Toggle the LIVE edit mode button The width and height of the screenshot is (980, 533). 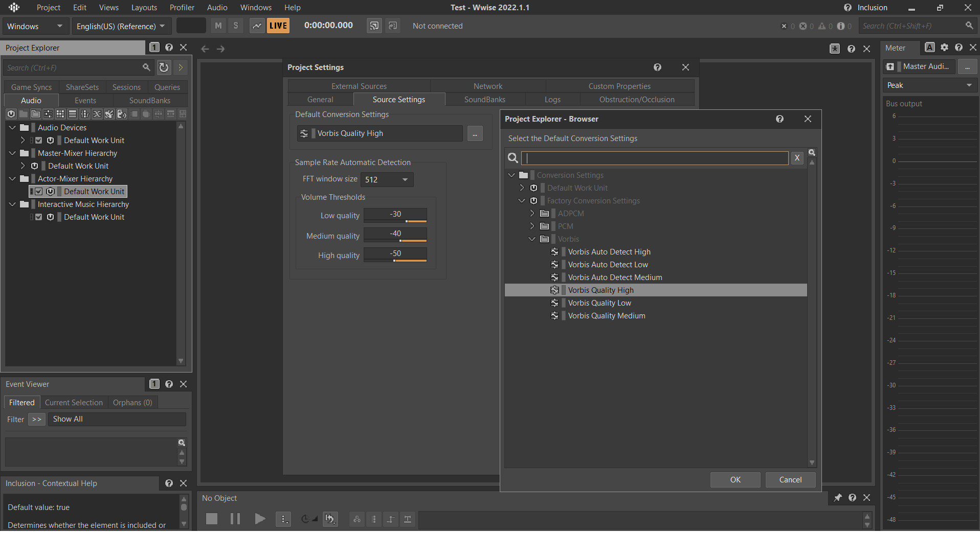[x=278, y=26]
